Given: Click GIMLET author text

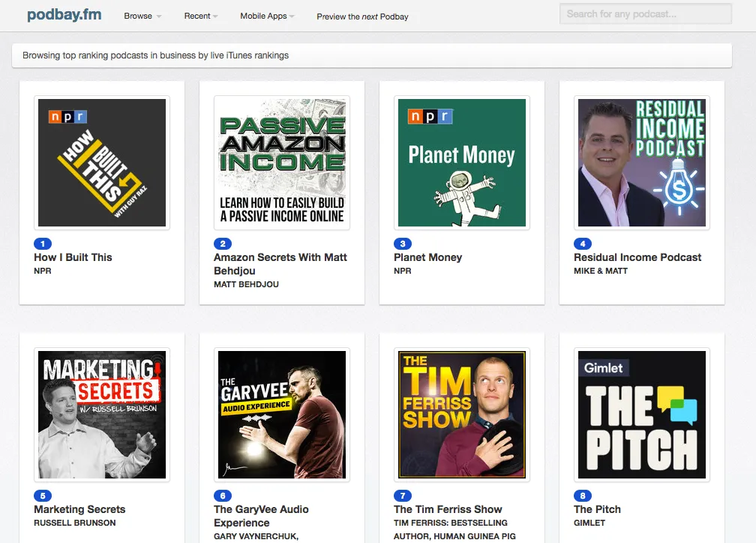Looking at the screenshot, I should click(x=589, y=523).
